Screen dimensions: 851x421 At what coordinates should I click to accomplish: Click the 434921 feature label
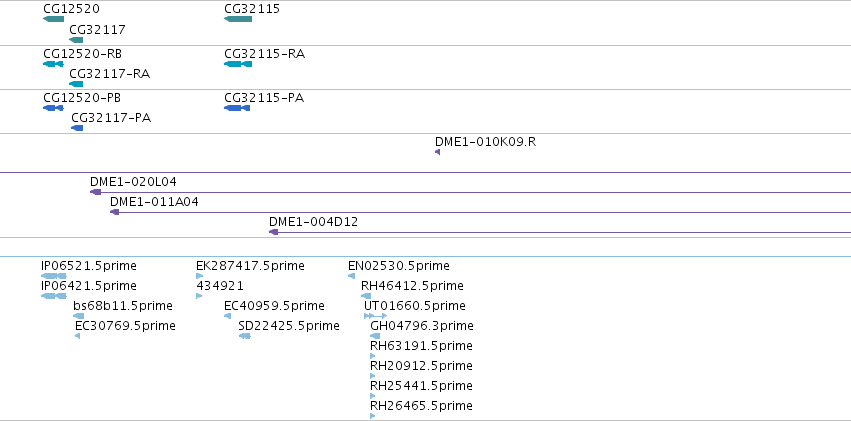(220, 286)
